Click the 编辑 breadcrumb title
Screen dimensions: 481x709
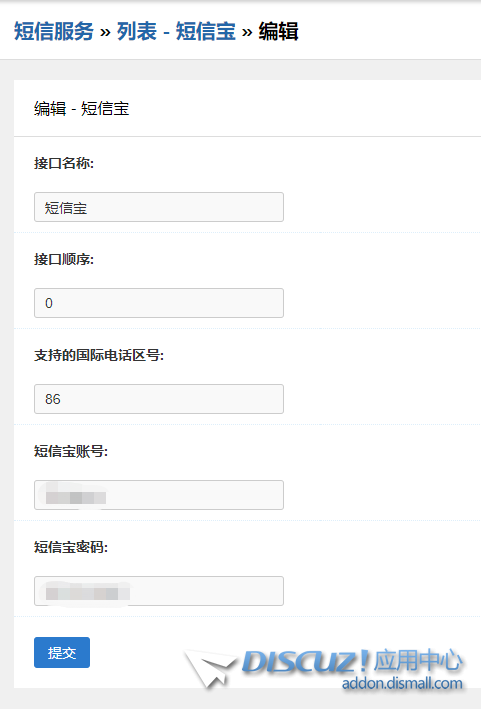point(278,32)
